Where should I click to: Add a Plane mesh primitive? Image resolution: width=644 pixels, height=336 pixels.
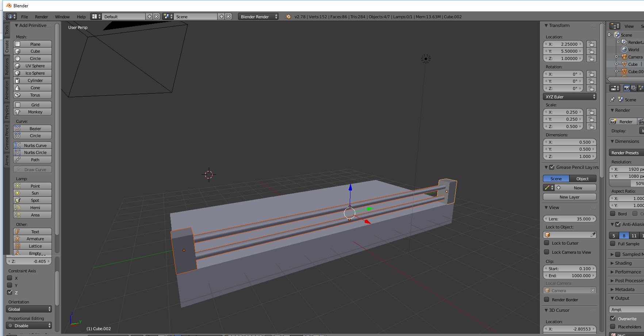32,44
